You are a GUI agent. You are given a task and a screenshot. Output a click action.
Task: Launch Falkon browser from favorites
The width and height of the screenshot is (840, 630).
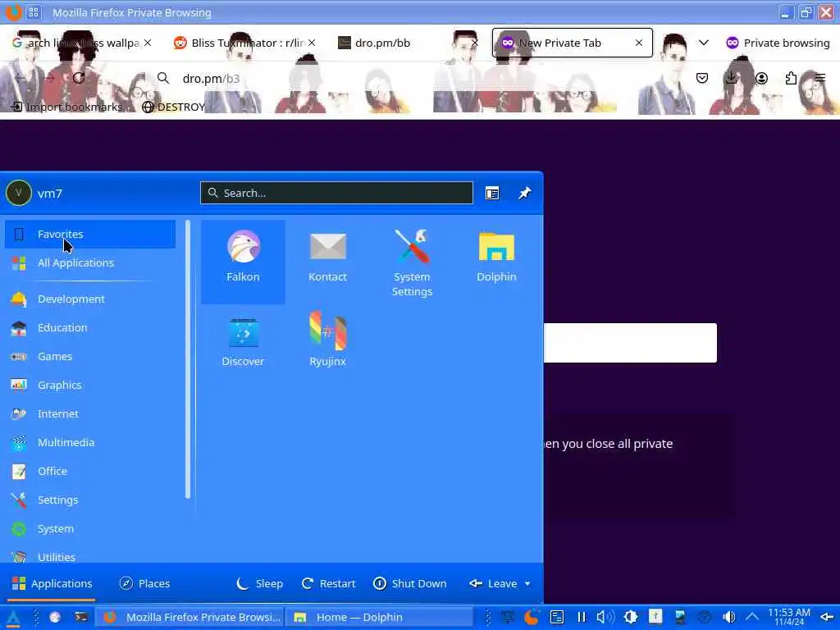coord(243,261)
